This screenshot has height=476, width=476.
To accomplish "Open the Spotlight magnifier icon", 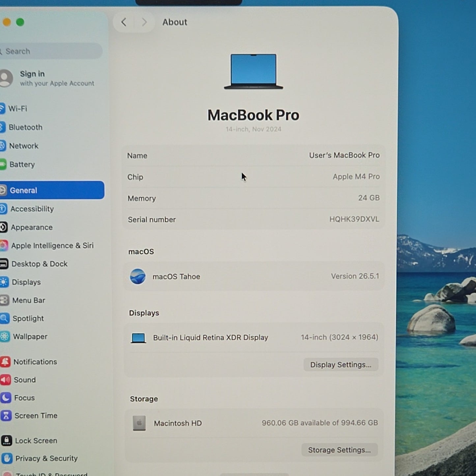I will pyautogui.click(x=5, y=318).
